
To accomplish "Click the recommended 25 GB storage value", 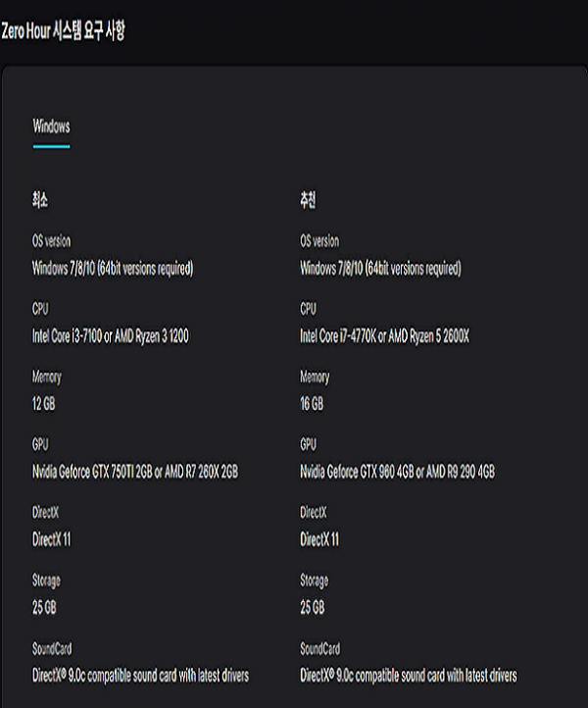I will (312, 607).
